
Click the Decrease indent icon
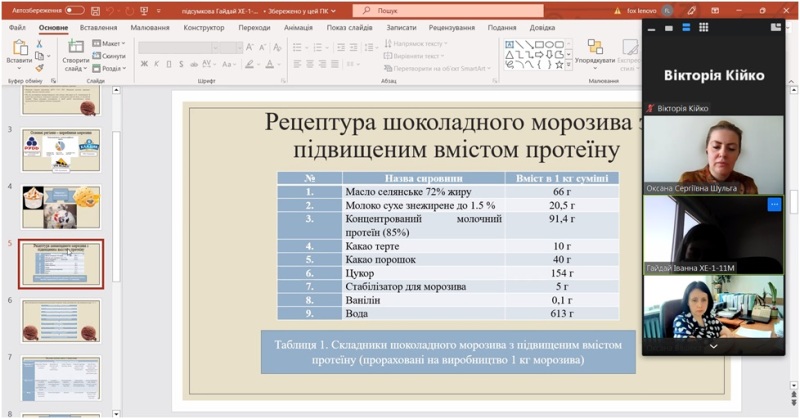341,47
